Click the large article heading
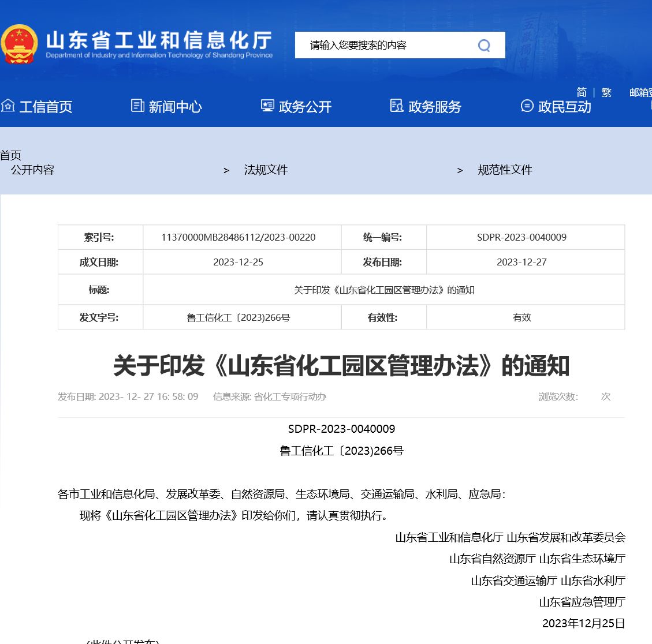 pyautogui.click(x=341, y=366)
